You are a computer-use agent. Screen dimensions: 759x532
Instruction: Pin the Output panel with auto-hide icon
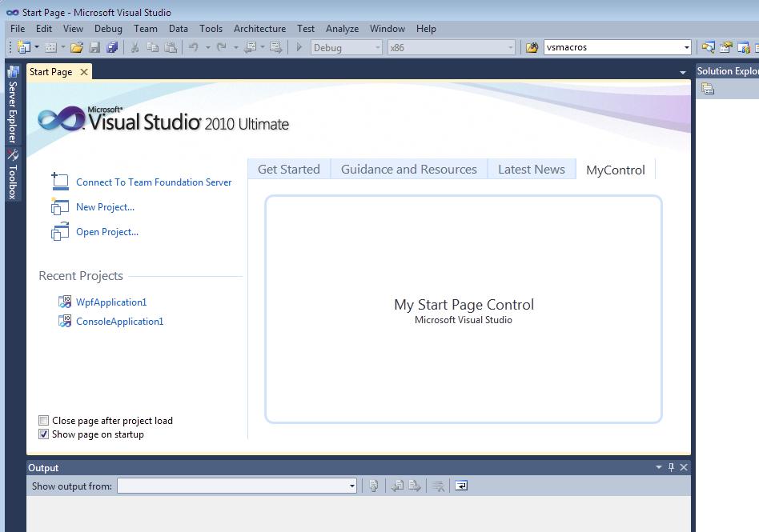coord(671,467)
